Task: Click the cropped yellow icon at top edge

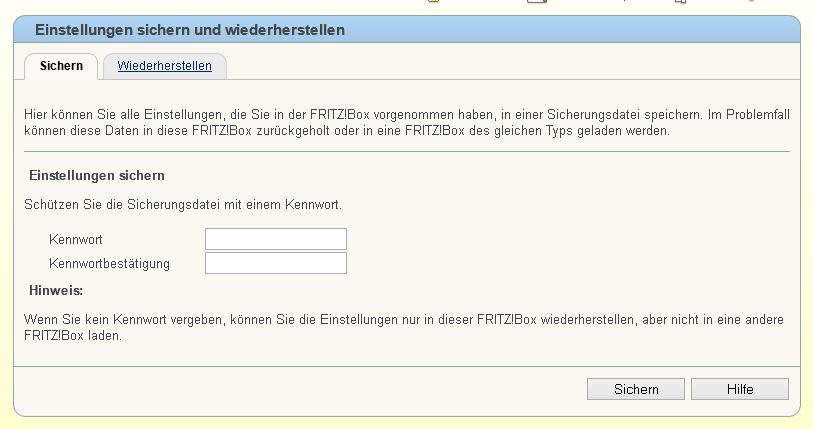Action: [x=433, y=2]
